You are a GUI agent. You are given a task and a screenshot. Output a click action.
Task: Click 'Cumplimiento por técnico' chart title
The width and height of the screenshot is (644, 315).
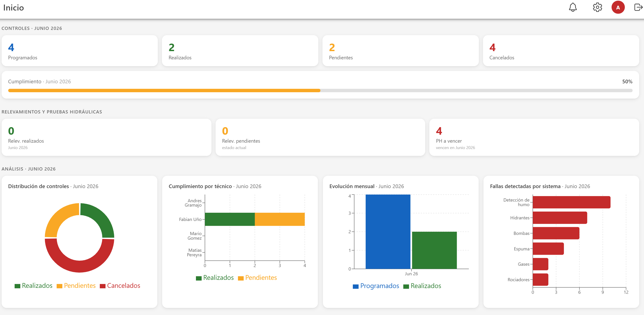(x=200, y=186)
